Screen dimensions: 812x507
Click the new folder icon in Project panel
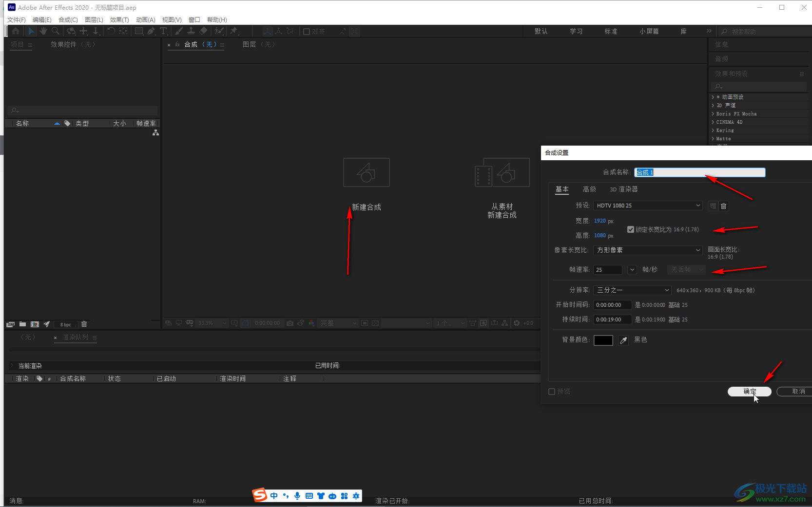[22, 324]
